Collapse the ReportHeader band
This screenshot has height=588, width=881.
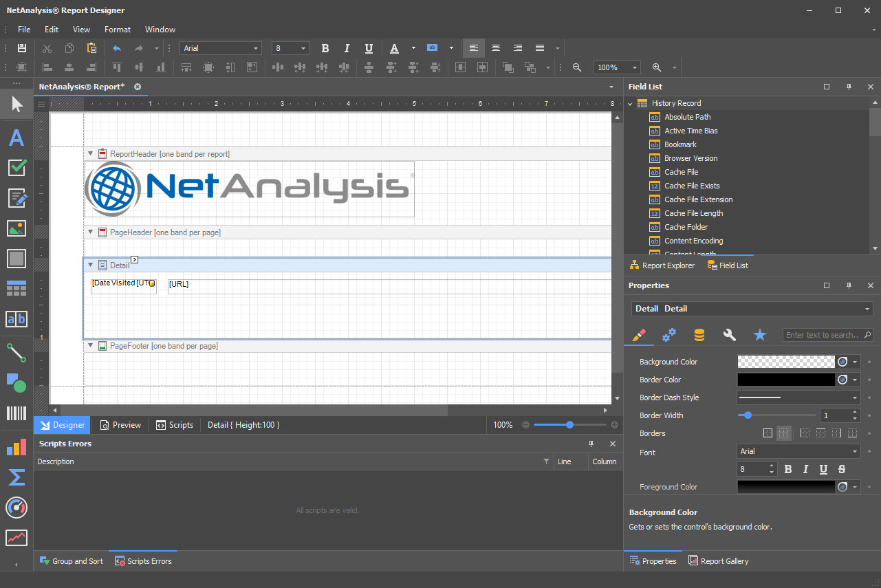91,154
